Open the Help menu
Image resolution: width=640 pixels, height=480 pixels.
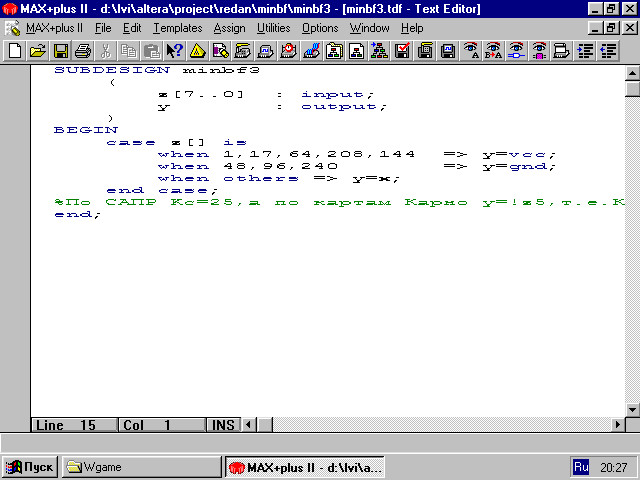coord(412,28)
